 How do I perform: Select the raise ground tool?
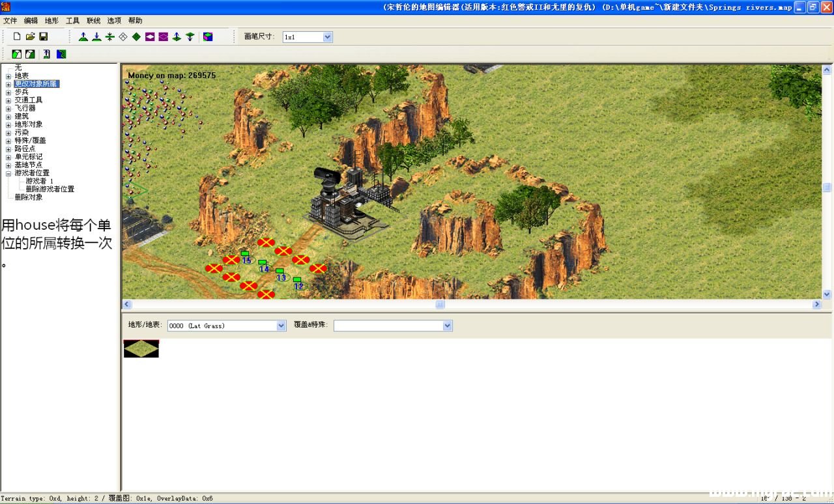[83, 37]
